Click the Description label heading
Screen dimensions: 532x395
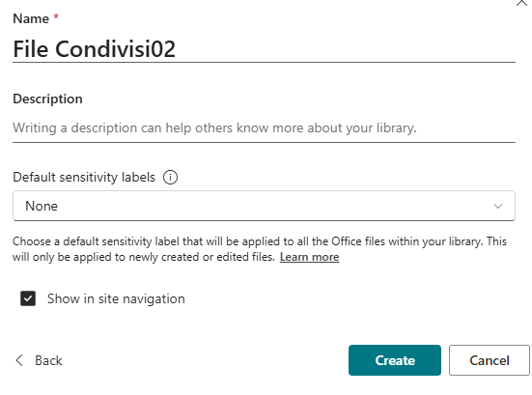pos(47,99)
